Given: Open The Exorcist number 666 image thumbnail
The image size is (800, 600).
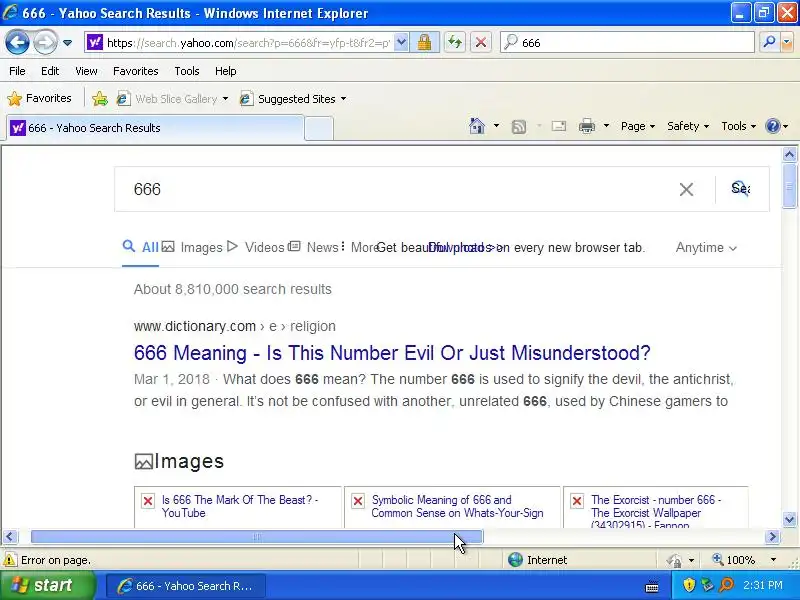Looking at the screenshot, I should [656, 507].
